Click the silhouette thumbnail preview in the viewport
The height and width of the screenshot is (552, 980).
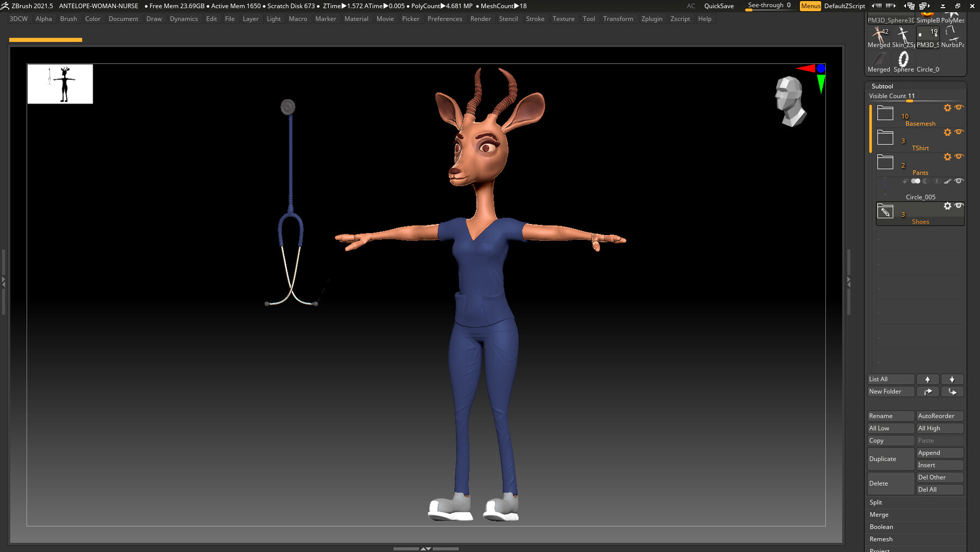(60, 84)
